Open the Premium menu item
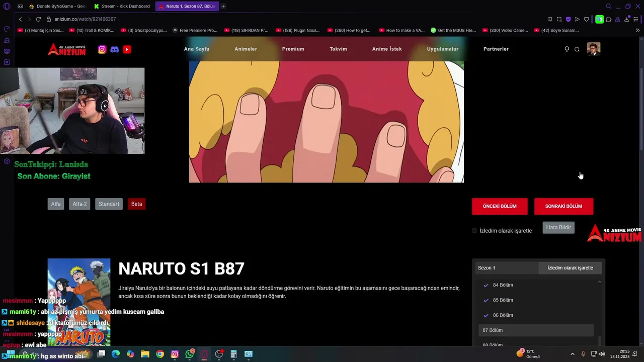Viewport: 644px width, 362px height. [x=293, y=49]
